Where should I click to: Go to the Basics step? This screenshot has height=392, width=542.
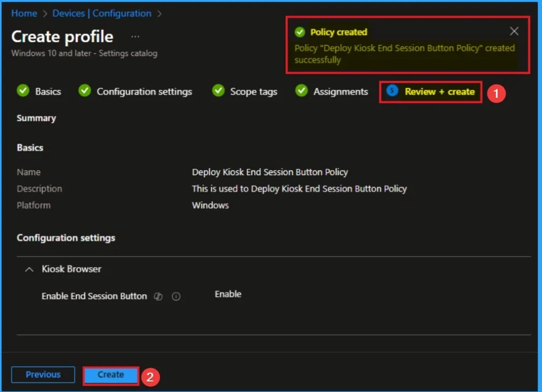(48, 92)
